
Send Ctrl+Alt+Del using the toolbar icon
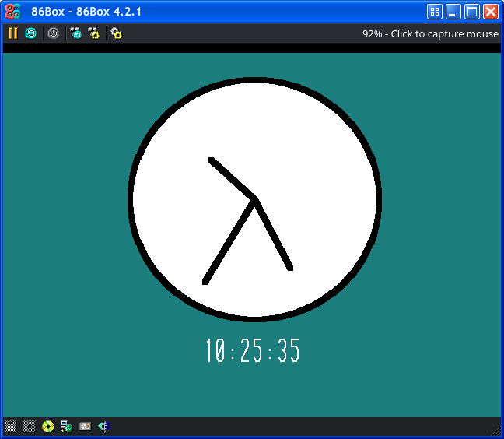(x=75, y=33)
